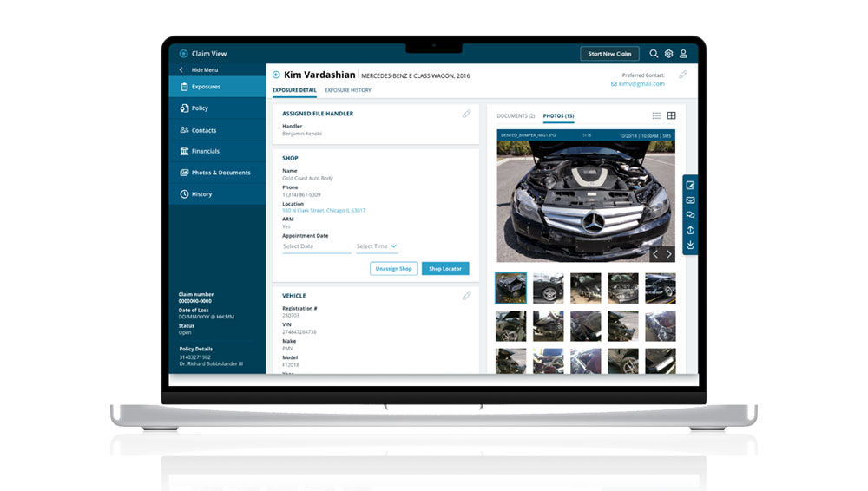Select Financials in the sidebar menu
Screen dimensions: 868x491
click(217, 151)
